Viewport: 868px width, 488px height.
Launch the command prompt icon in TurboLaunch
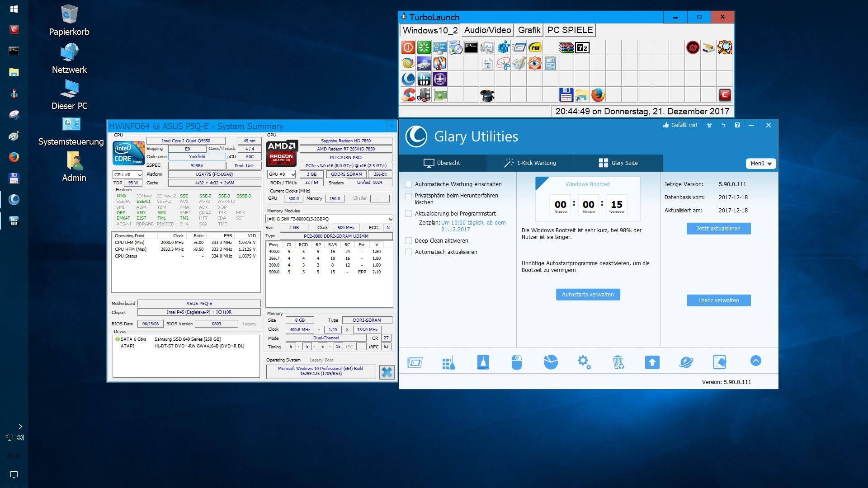(x=471, y=47)
